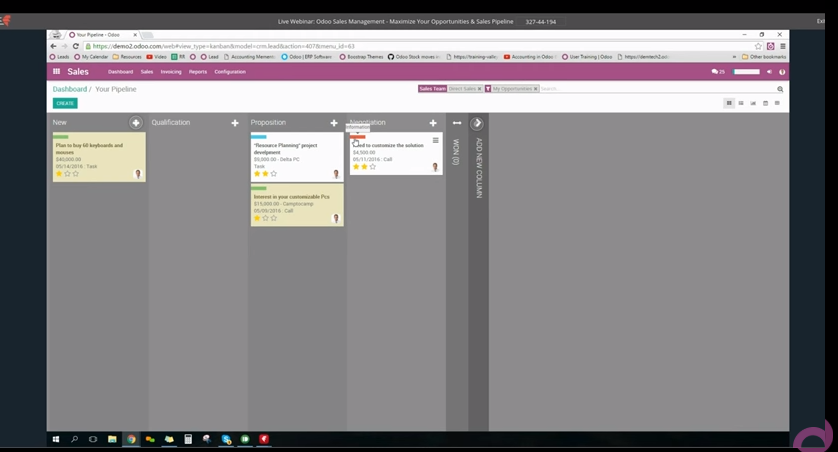
Task: Open the Configuration menu
Action: pyautogui.click(x=229, y=72)
